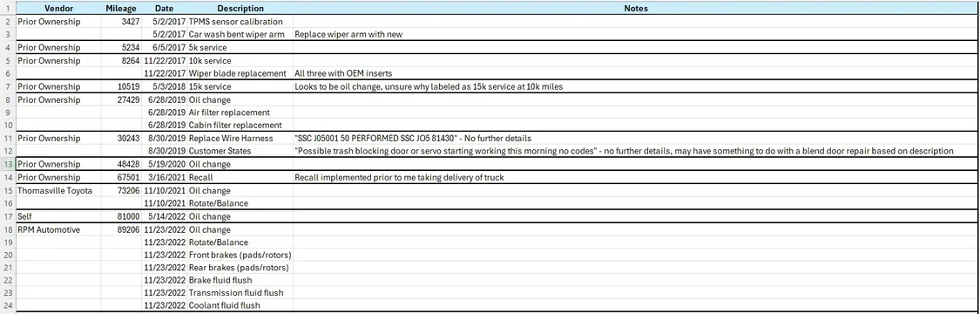Click the Car wash bent wiper arm cell
Image resolution: width=980 pixels, height=314 pixels.
pos(240,34)
